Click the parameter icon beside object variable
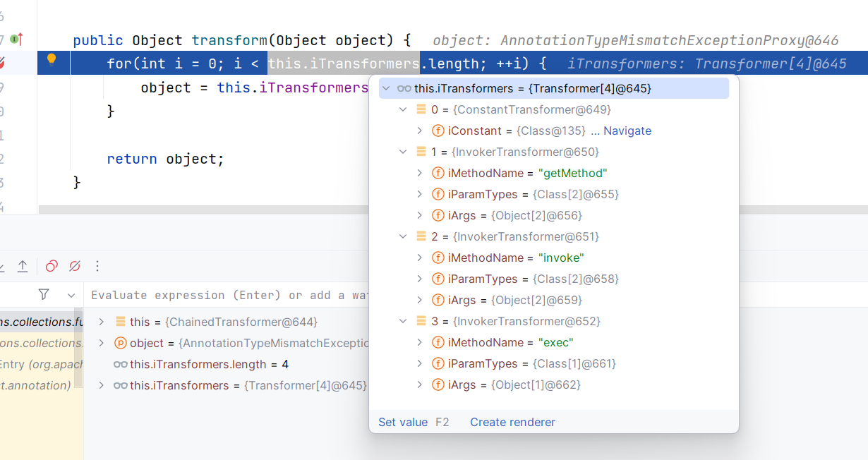Viewport: 868px width, 460px height. click(x=120, y=343)
